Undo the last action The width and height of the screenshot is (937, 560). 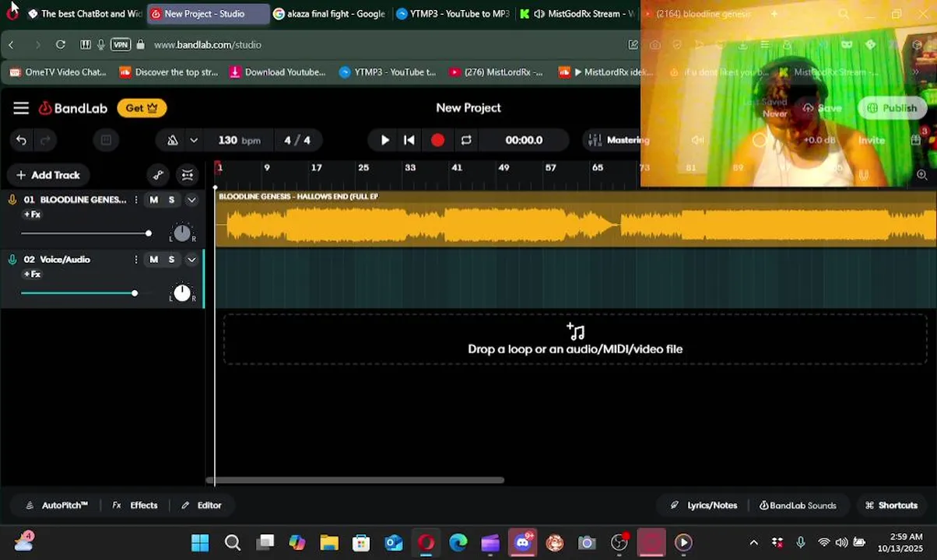coord(21,140)
